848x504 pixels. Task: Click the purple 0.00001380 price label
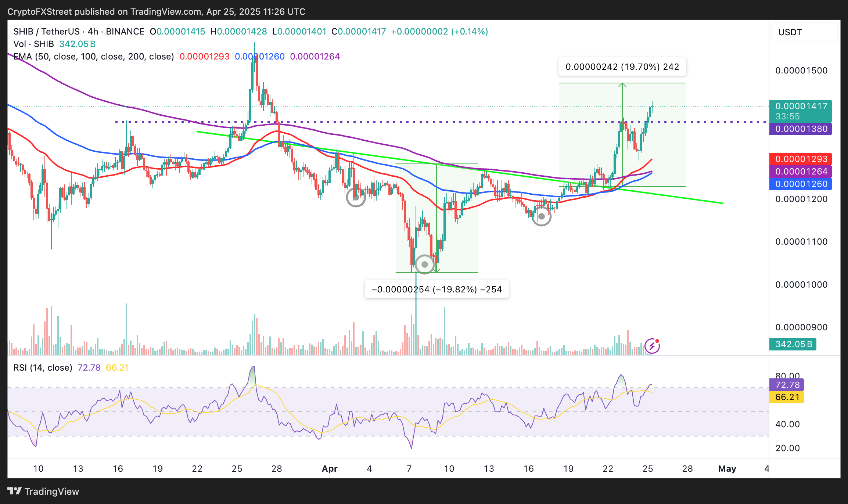tap(801, 129)
